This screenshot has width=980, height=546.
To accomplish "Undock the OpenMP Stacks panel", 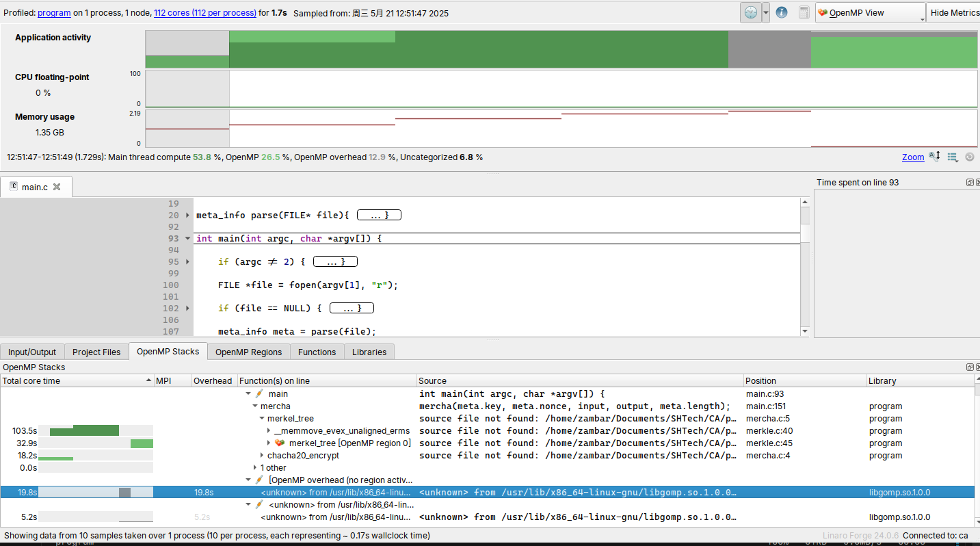I will pyautogui.click(x=970, y=367).
